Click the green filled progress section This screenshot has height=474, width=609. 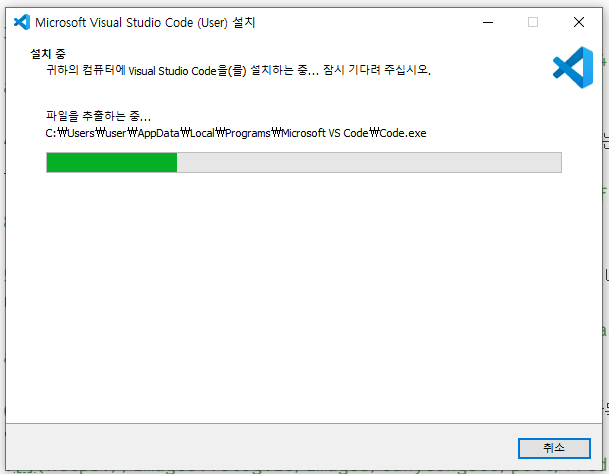112,162
